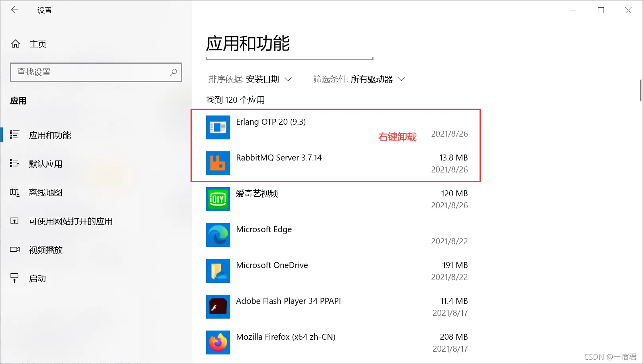
Task: Click the 应用和功能 sidebar list icon
Action: tap(14, 135)
